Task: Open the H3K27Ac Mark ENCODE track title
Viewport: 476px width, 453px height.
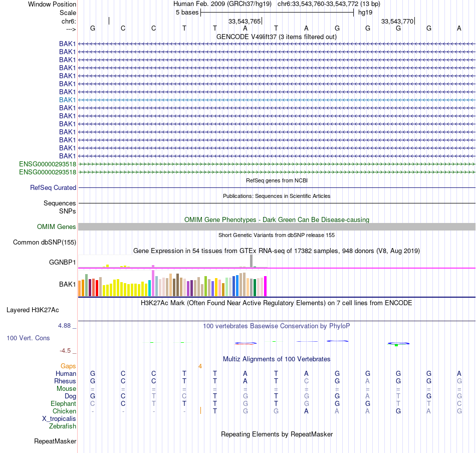Action: pyautogui.click(x=276, y=303)
